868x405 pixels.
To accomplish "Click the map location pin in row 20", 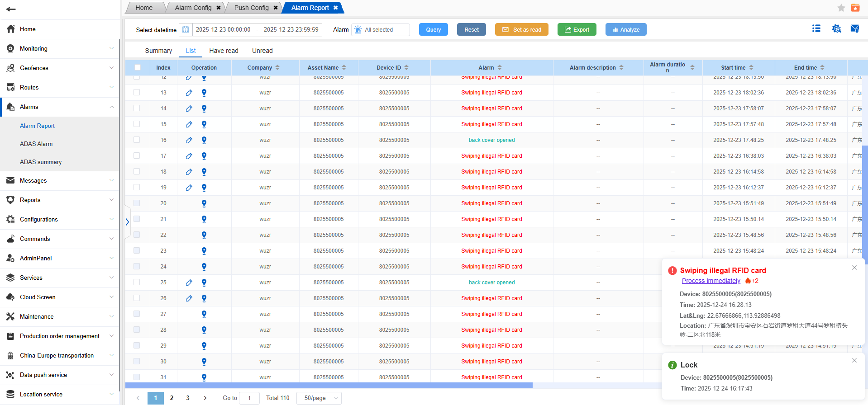I will [204, 203].
